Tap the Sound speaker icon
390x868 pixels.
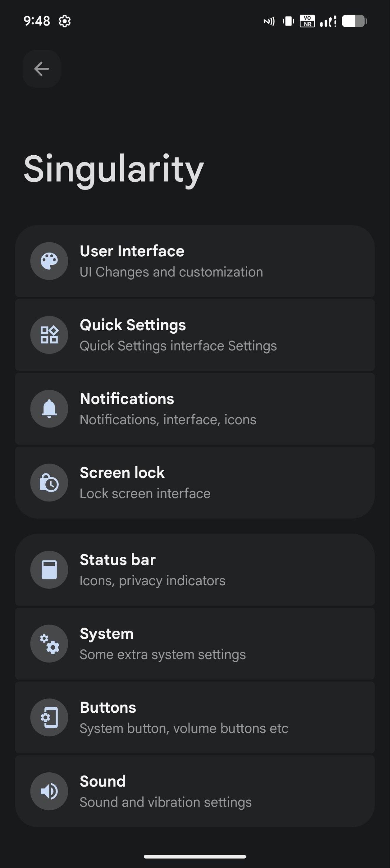click(x=49, y=791)
